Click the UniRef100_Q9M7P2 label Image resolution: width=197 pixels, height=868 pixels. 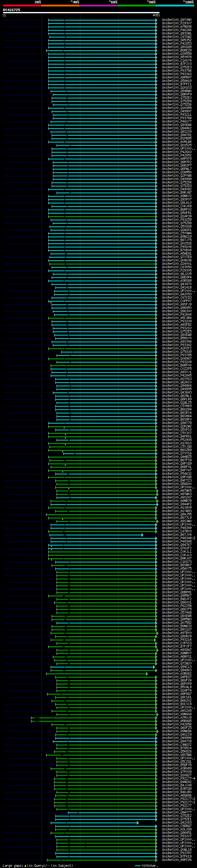(x=177, y=162)
